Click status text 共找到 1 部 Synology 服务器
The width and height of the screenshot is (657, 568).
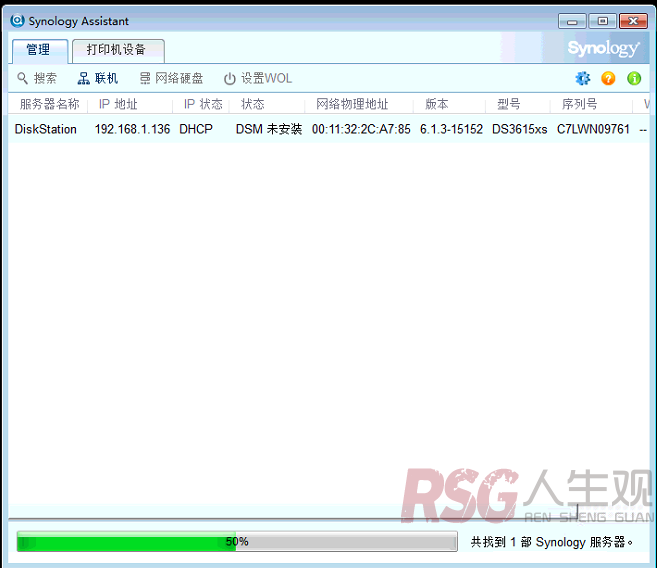(x=551, y=542)
